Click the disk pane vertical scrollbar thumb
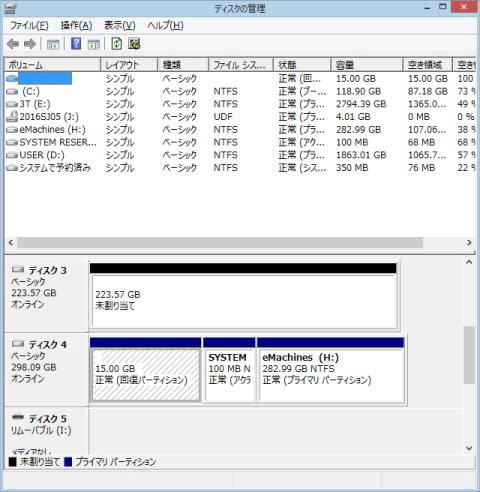Viewport: 480px width, 492px height. (469, 355)
